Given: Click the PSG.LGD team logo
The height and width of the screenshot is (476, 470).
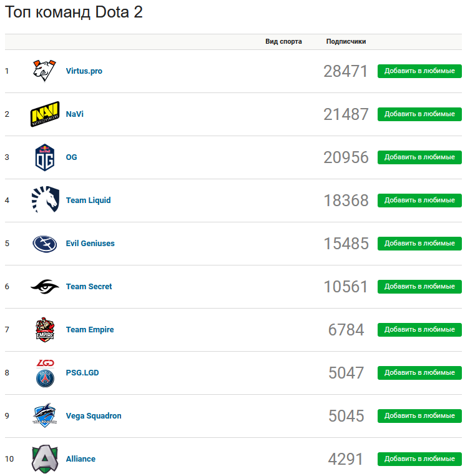Looking at the screenshot, I should pyautogui.click(x=45, y=373).
